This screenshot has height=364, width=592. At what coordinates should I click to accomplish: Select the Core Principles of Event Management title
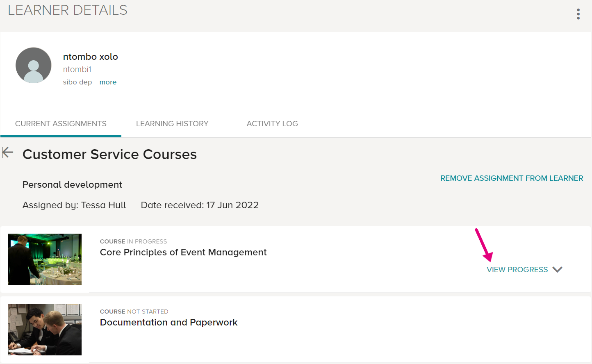coord(183,252)
